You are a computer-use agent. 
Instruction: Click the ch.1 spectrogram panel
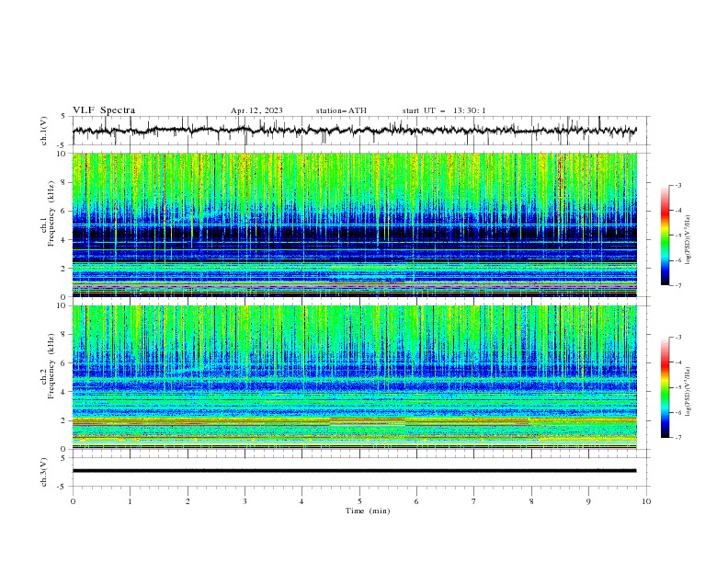354,224
